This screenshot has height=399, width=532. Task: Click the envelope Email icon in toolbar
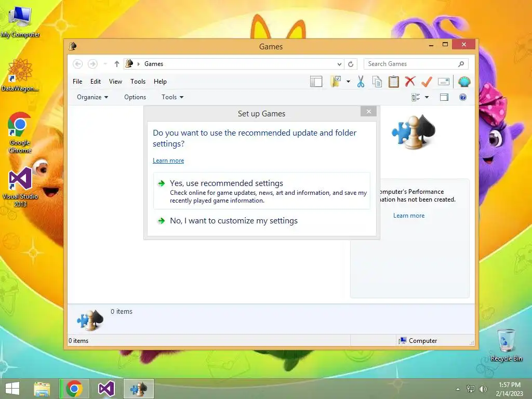click(444, 82)
